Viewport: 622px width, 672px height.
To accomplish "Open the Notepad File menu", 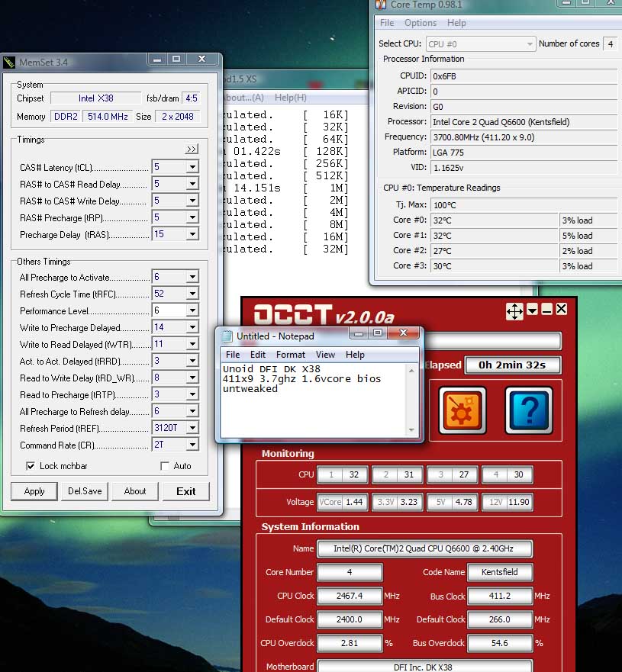I will (x=233, y=355).
